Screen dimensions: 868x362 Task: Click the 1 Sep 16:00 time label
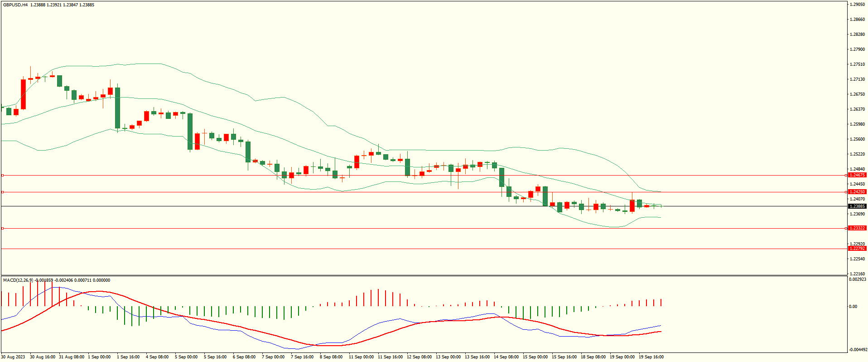128,357
